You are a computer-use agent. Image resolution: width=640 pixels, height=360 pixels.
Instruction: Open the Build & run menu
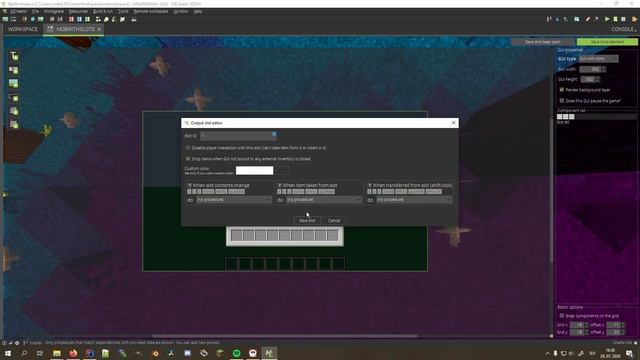pos(103,11)
